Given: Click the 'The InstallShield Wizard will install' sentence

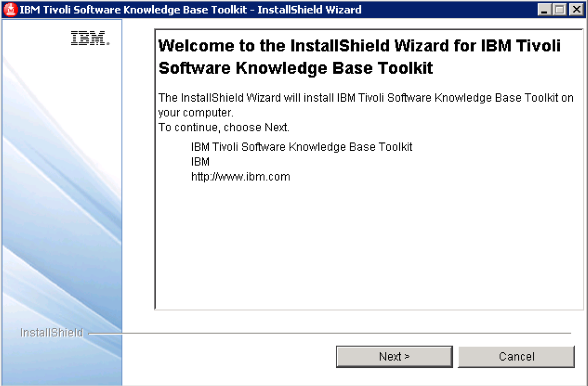Looking at the screenshot, I should click(x=366, y=98).
